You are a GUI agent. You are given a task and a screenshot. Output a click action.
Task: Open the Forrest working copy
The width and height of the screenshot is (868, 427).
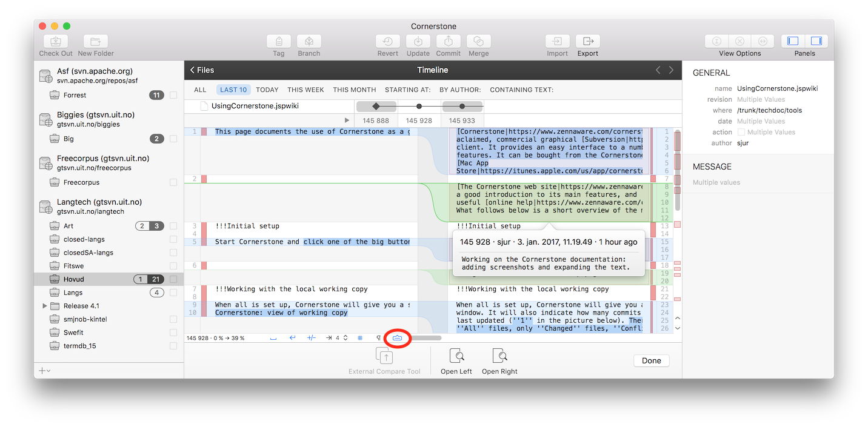[x=75, y=95]
